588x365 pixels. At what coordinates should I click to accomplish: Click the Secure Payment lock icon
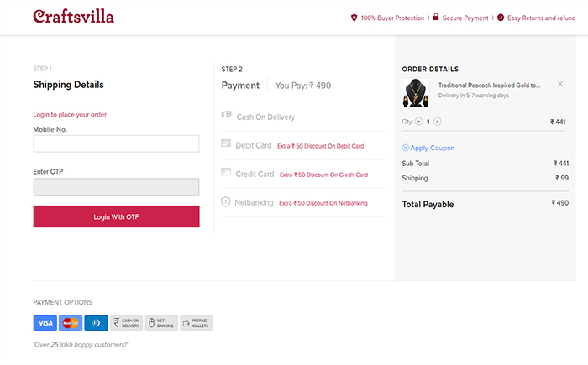(x=436, y=17)
